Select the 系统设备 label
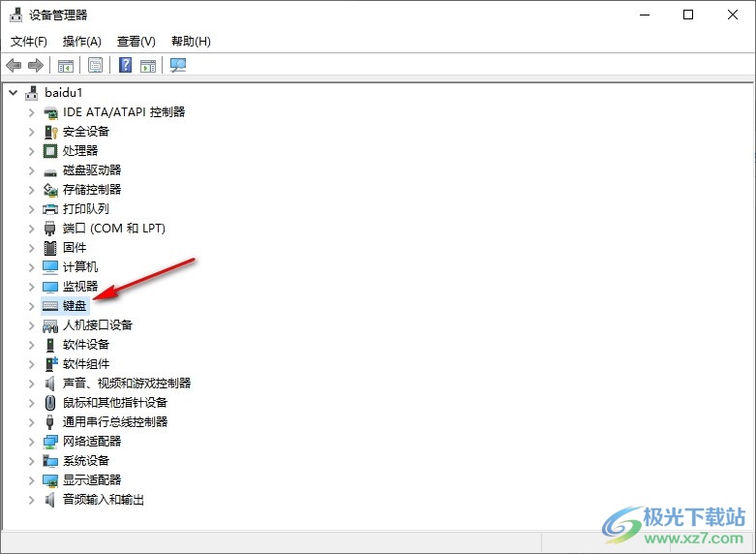The width and height of the screenshot is (756, 554). 86,461
